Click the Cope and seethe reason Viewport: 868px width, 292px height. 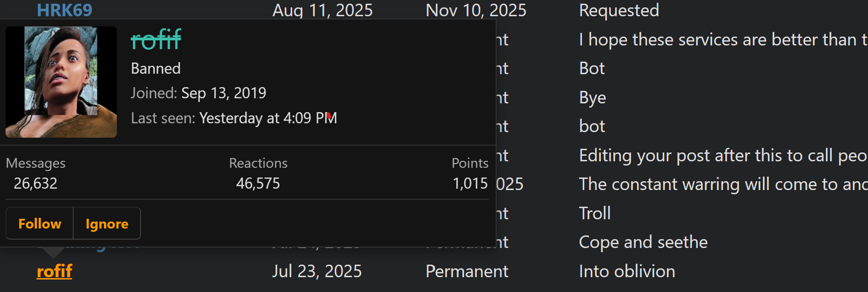(643, 242)
